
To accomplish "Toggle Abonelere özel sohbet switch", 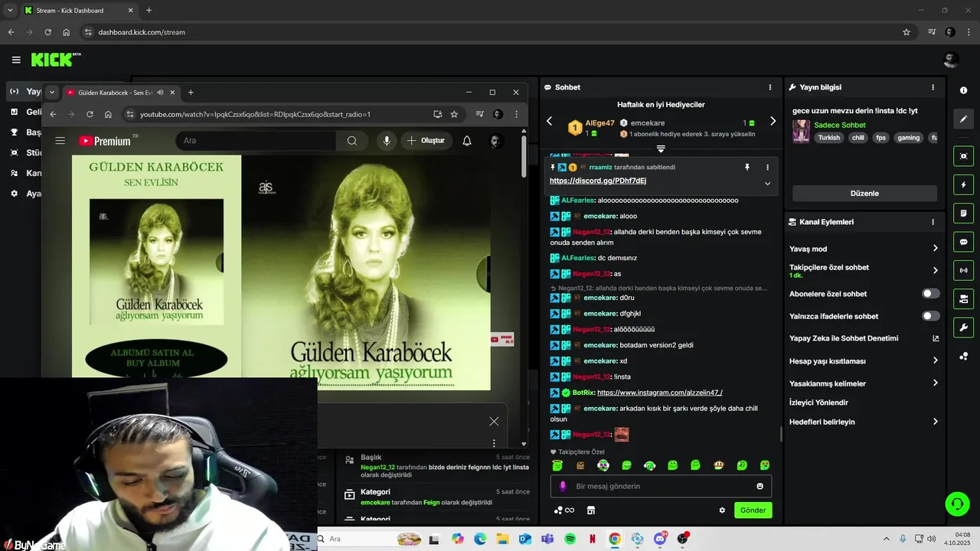I will [930, 294].
